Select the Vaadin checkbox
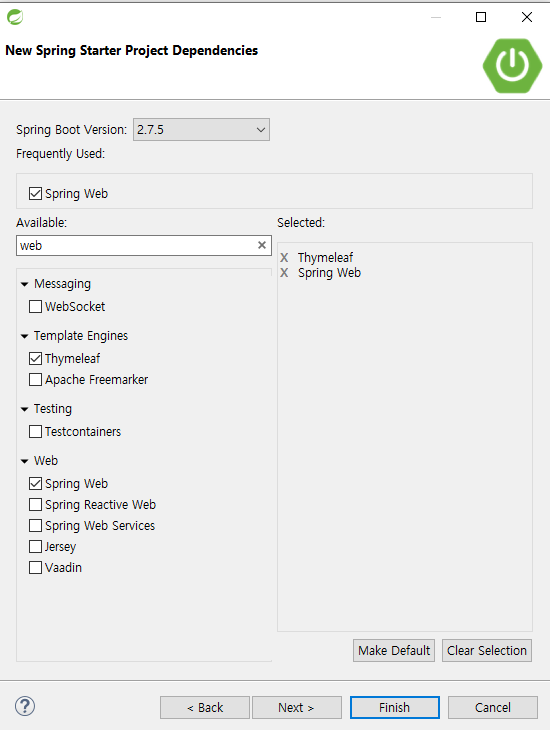The width and height of the screenshot is (550, 730). click(35, 568)
